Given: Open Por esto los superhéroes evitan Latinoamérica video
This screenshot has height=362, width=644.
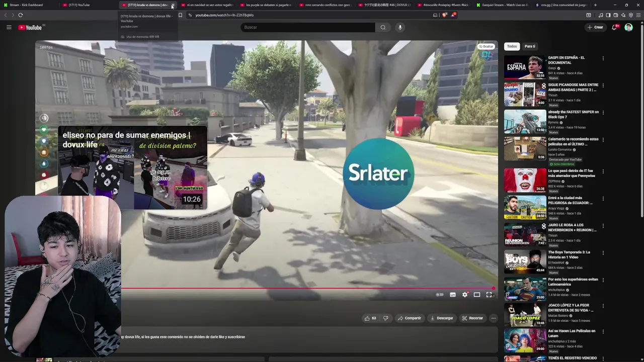Looking at the screenshot, I should (x=573, y=282).
